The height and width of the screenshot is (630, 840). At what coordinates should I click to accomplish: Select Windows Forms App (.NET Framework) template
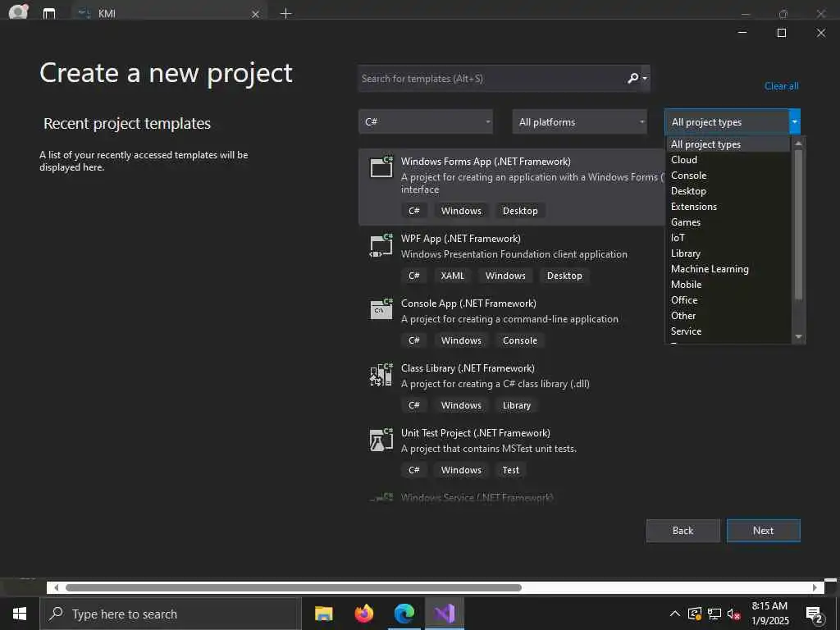pyautogui.click(x=512, y=187)
